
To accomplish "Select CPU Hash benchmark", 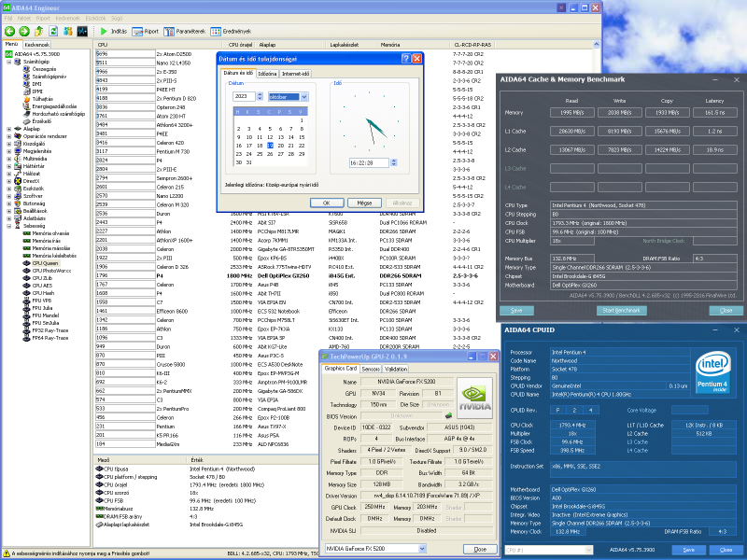I will pyautogui.click(x=43, y=293).
